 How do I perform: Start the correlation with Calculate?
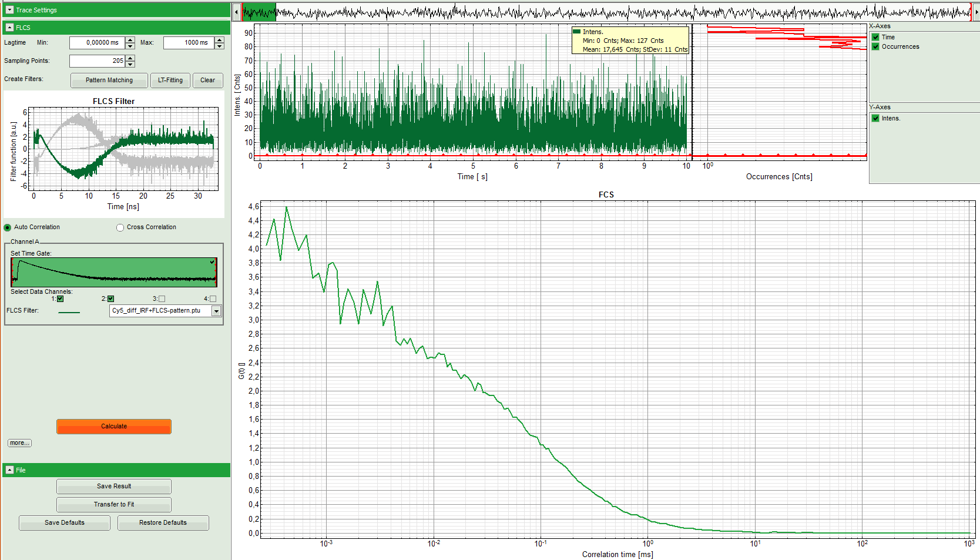114,427
